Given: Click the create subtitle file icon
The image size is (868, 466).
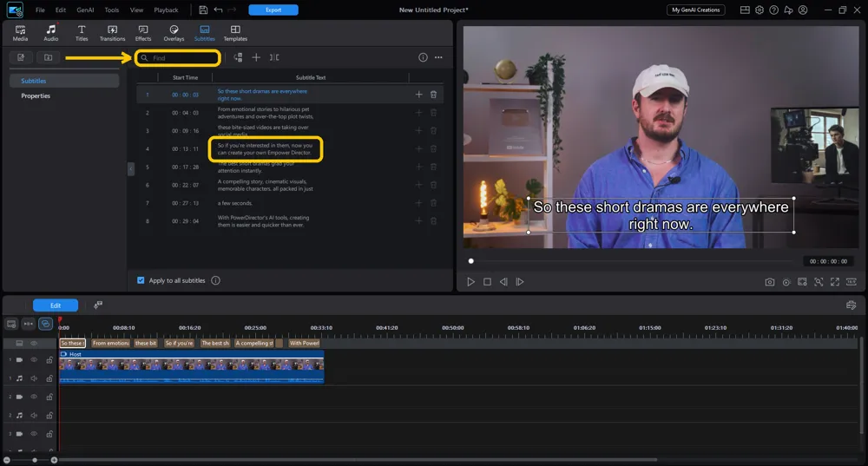Looking at the screenshot, I should pos(21,57).
